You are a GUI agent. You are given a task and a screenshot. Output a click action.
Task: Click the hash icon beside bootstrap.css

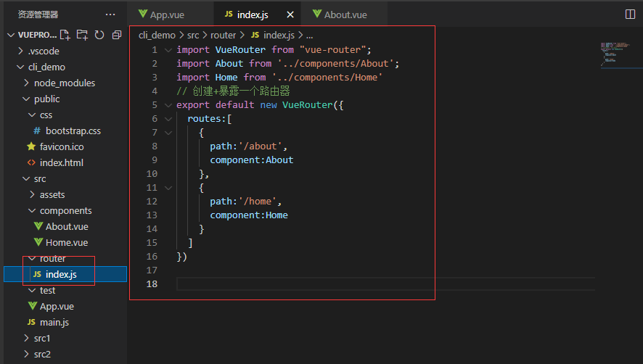point(37,131)
